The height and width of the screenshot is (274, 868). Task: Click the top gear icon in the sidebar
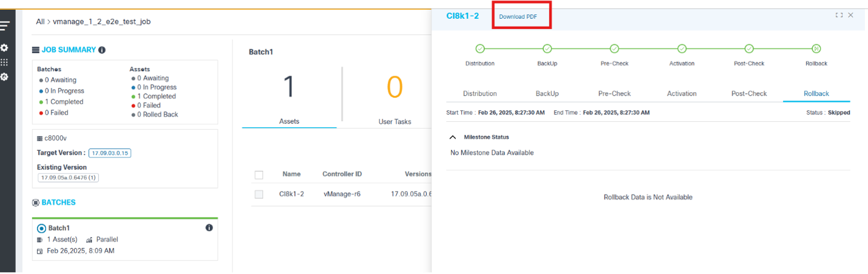[x=4, y=47]
